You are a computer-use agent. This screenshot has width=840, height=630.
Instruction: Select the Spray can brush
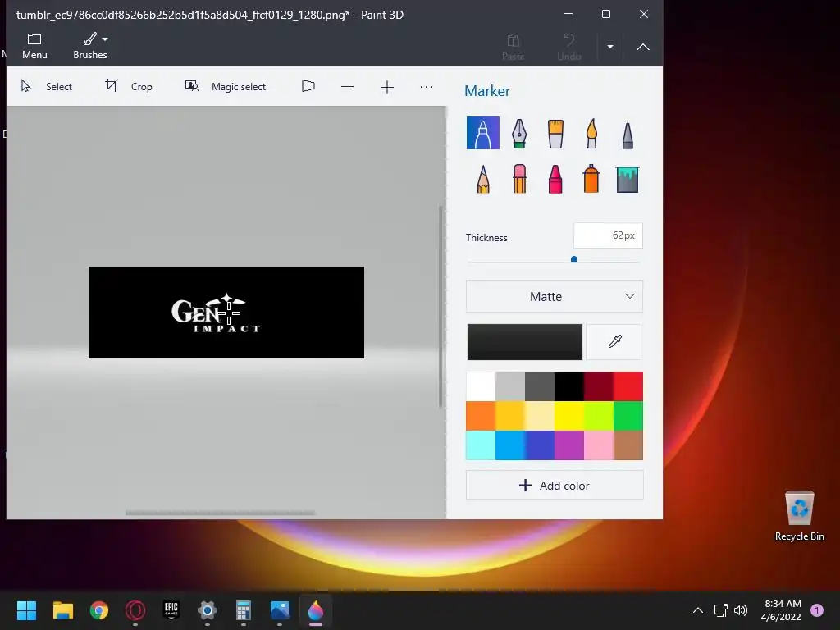tap(591, 179)
